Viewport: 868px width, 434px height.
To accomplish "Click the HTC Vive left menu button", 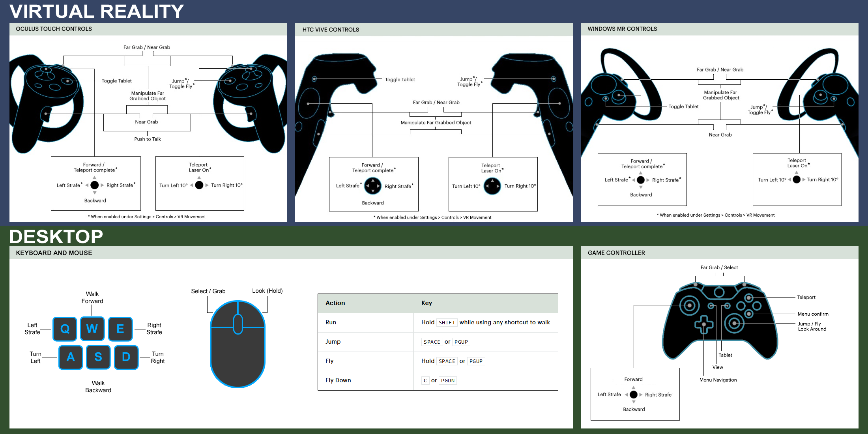I will (x=314, y=79).
